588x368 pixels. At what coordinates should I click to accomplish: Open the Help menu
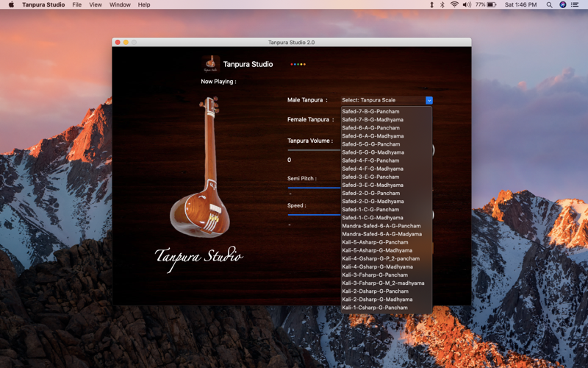tap(144, 4)
